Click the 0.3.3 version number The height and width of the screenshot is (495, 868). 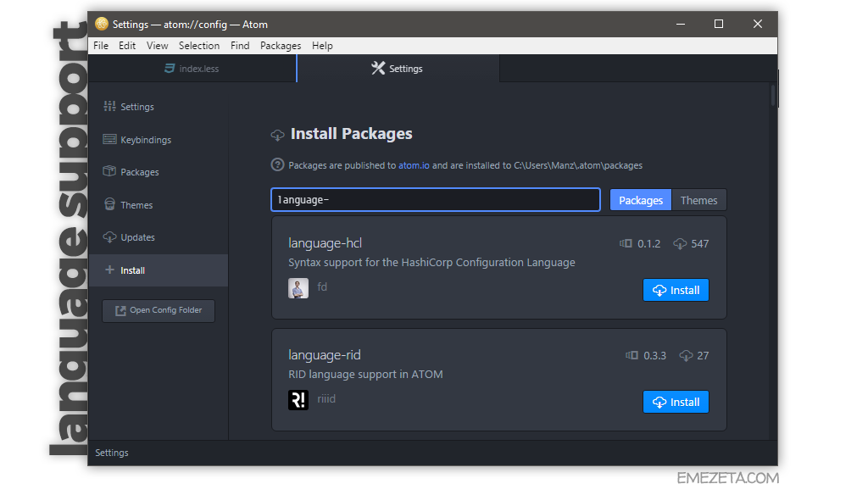click(655, 355)
